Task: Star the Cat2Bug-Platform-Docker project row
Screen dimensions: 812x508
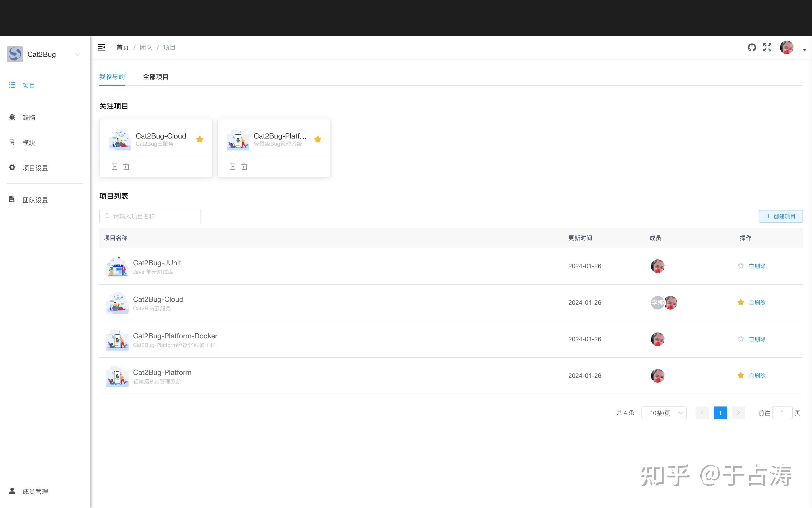Action: pos(740,339)
